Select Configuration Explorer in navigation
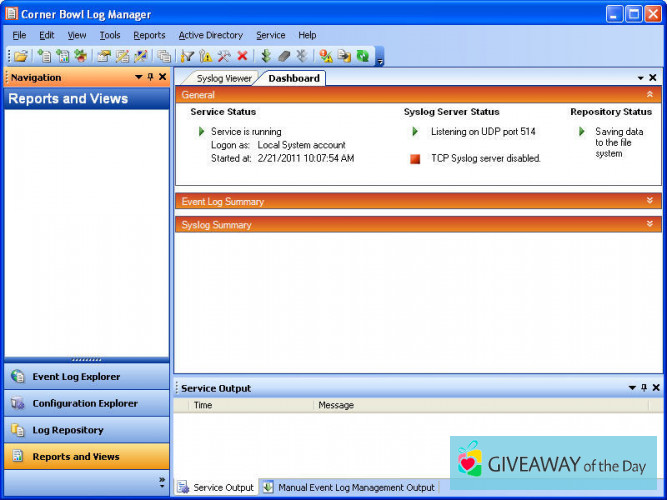The image size is (667, 500). tap(85, 404)
